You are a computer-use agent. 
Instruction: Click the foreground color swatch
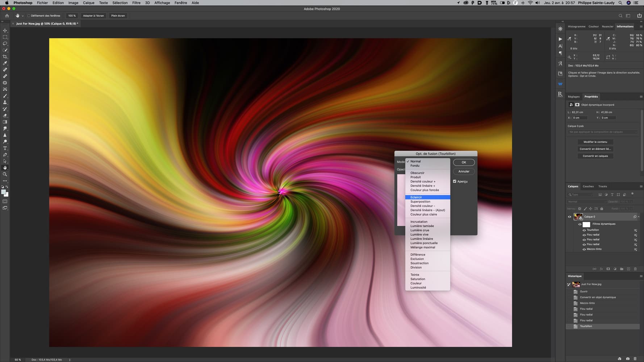pos(4,192)
